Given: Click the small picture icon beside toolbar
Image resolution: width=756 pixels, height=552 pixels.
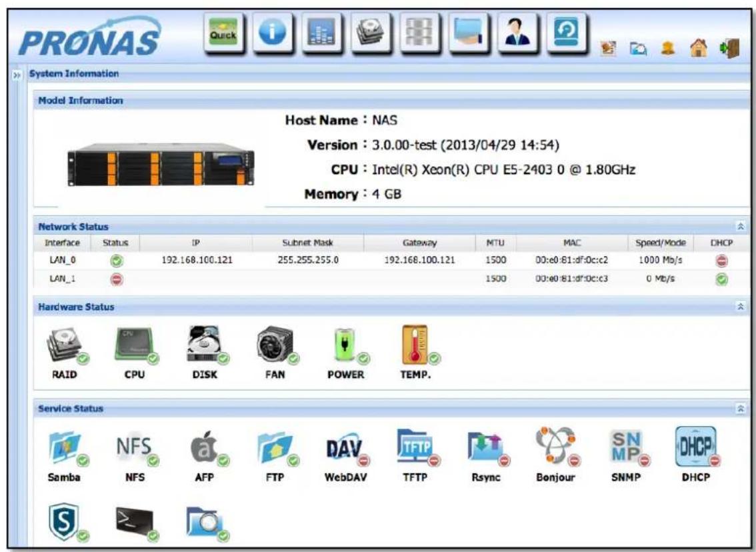Looking at the screenshot, I should click(x=609, y=48).
